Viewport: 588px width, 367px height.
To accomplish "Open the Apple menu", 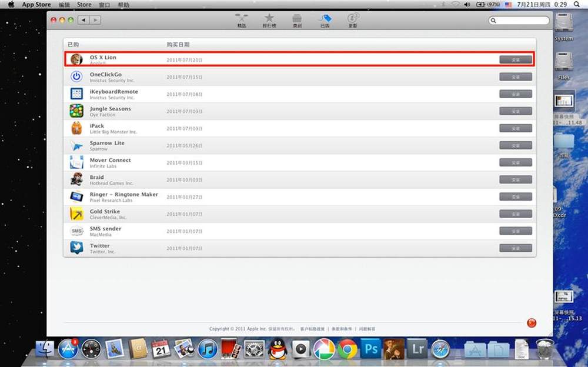I will click(x=11, y=5).
